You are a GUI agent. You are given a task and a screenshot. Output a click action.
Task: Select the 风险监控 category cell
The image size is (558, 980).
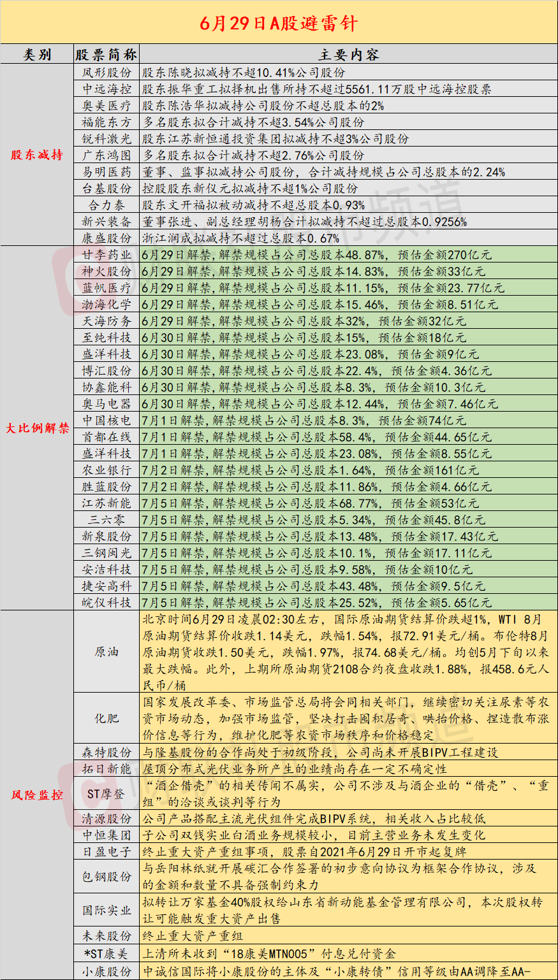37,795
